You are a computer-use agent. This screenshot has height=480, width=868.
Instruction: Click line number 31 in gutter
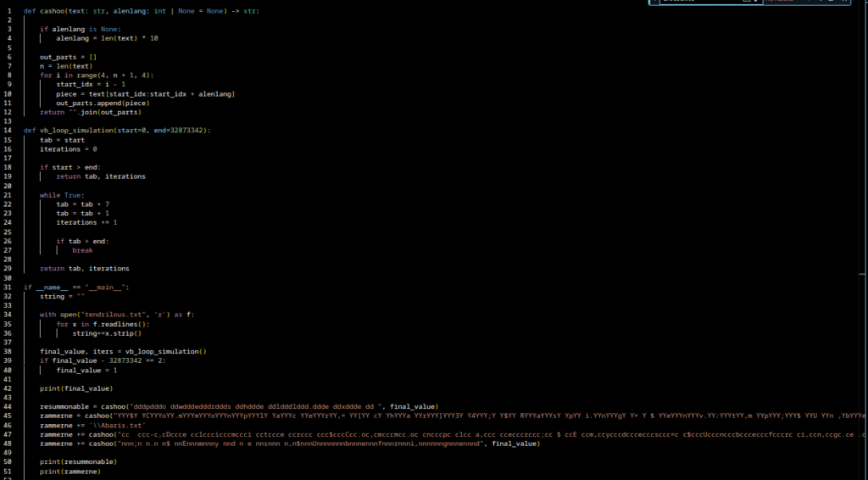click(8, 287)
